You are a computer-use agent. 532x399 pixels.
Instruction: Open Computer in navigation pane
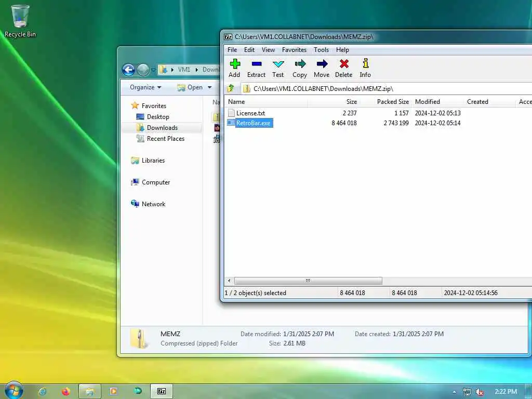pos(156,182)
